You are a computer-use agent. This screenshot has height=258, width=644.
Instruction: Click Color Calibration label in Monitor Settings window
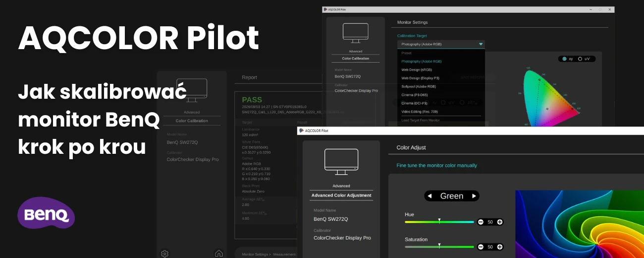[x=355, y=59]
